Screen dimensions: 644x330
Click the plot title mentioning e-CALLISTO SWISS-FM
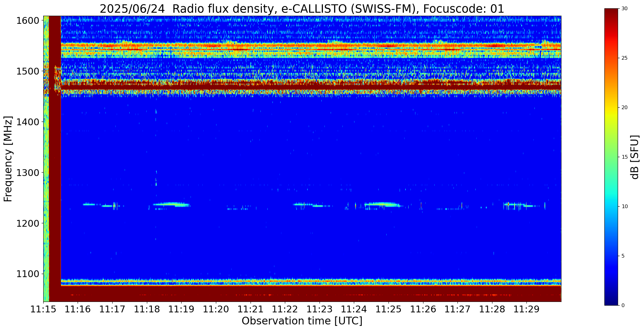click(302, 9)
